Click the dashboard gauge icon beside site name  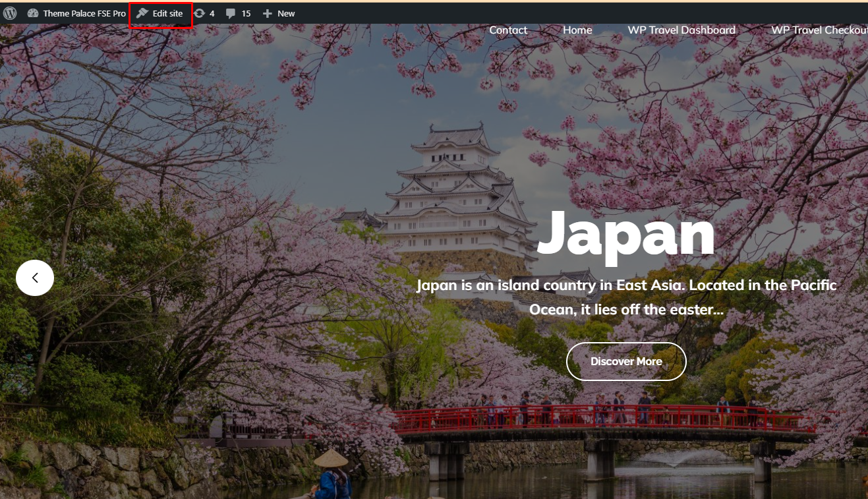33,13
